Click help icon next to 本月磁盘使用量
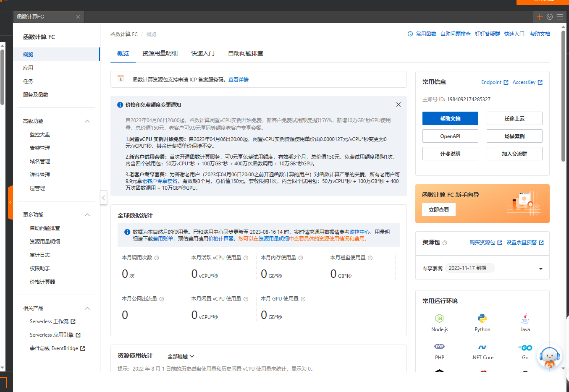 point(370,258)
